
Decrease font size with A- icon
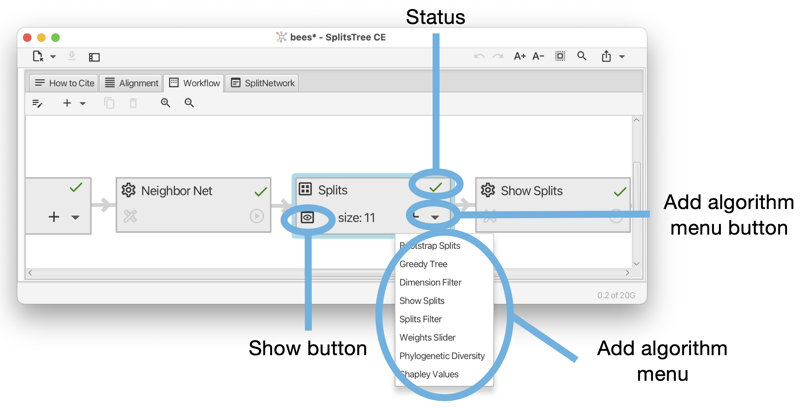(x=538, y=57)
